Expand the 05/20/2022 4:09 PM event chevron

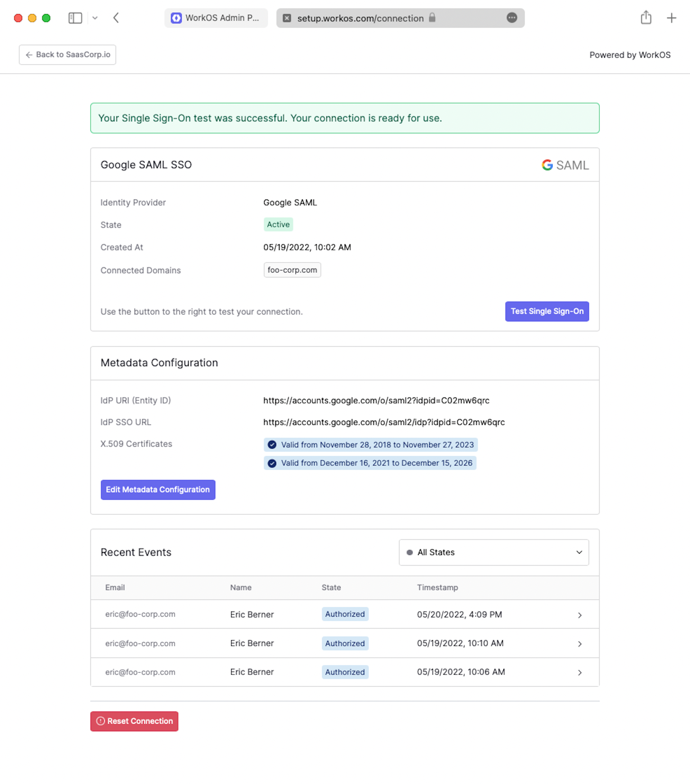point(579,615)
